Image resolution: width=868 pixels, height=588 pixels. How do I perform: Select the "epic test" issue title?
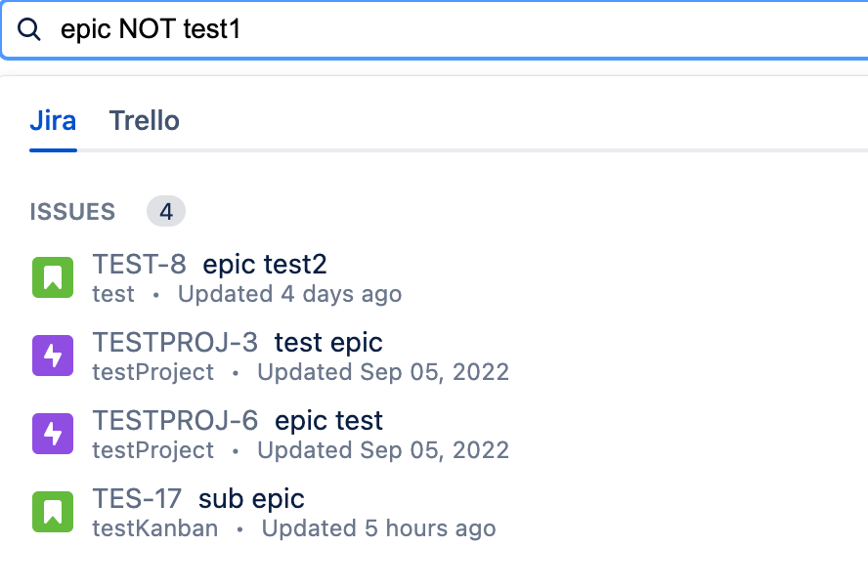328,420
